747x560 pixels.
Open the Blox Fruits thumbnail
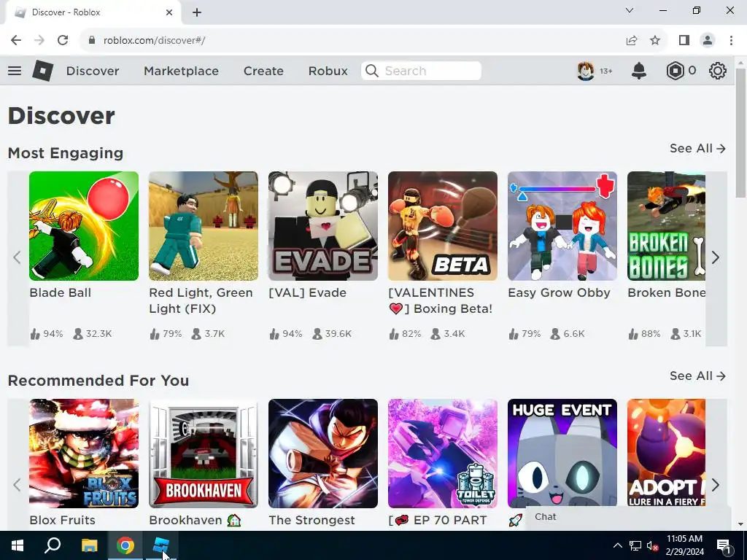point(84,454)
